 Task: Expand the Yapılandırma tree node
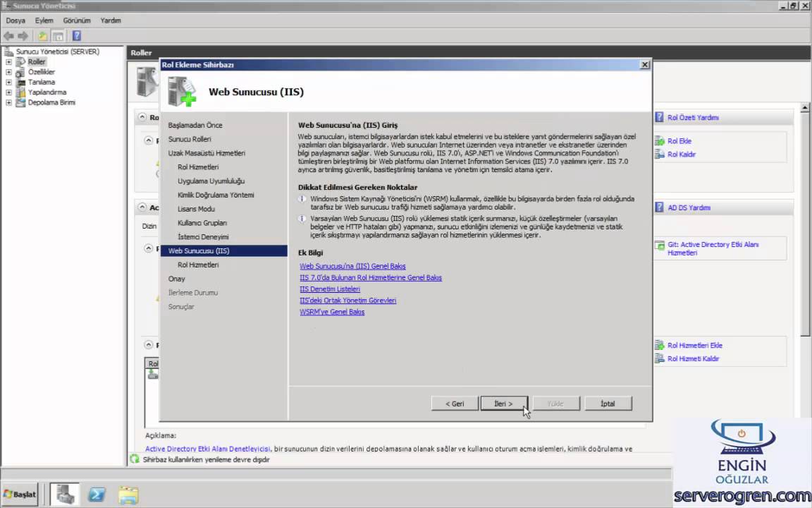[8, 92]
